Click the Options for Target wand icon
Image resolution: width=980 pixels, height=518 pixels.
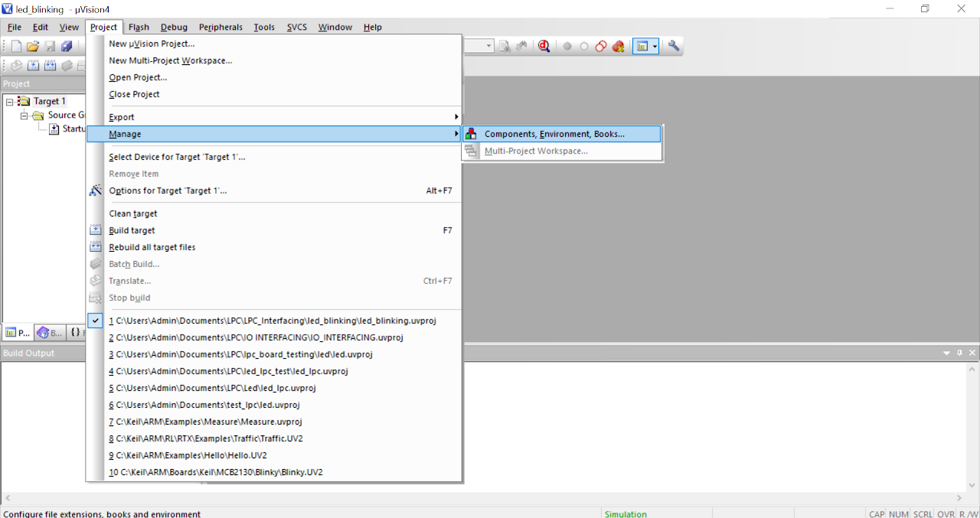tap(96, 191)
